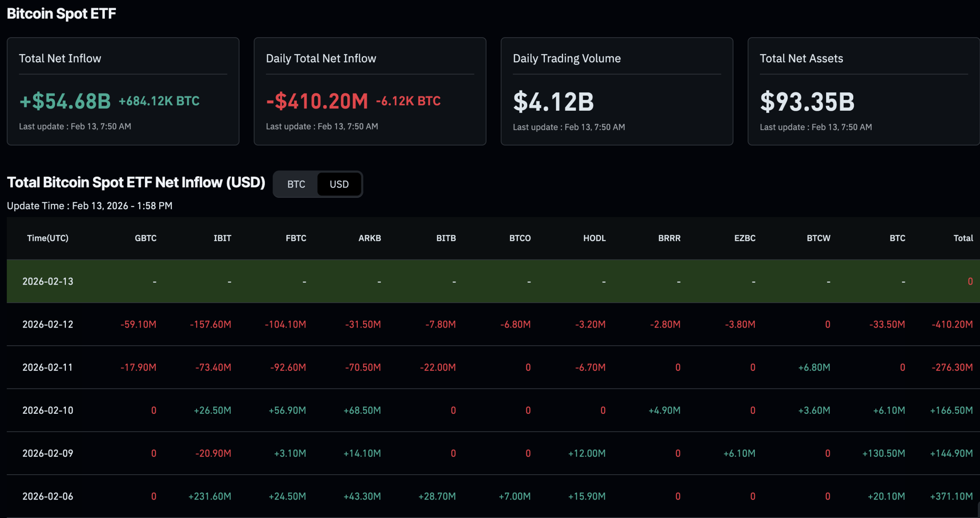Click the +28.70M BITB value
This screenshot has height=518, width=980.
[437, 496]
